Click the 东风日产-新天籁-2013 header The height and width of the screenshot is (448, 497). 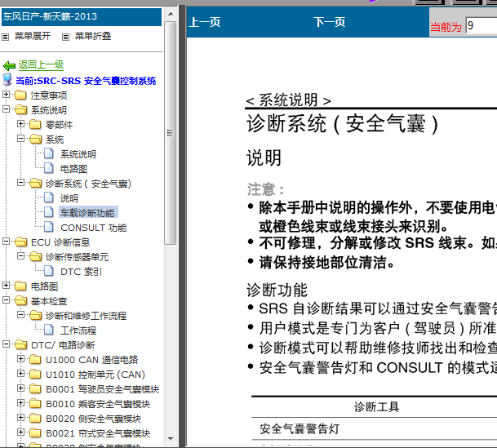(x=82, y=17)
